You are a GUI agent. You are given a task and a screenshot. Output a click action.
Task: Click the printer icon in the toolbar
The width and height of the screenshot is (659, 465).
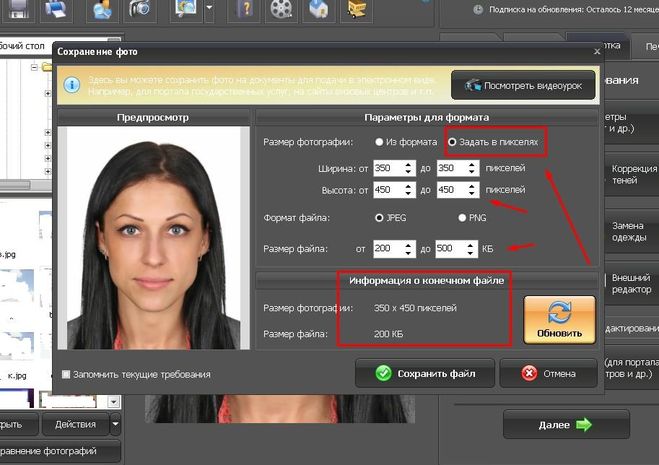point(56,10)
